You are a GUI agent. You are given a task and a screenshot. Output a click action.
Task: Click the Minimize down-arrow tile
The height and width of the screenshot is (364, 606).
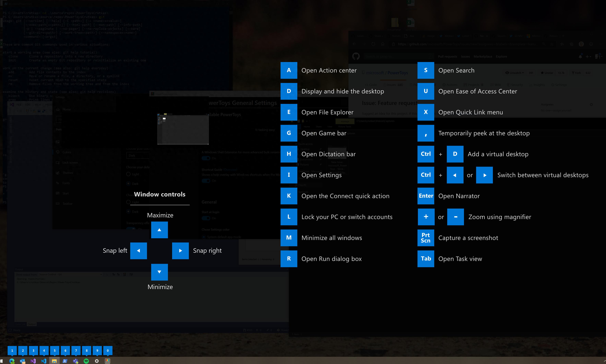[159, 272]
